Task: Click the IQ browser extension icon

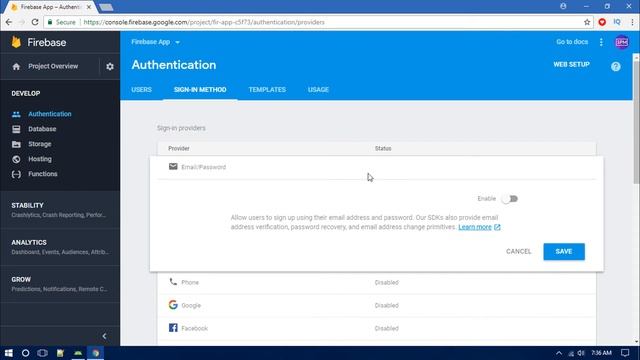Action: (x=617, y=22)
